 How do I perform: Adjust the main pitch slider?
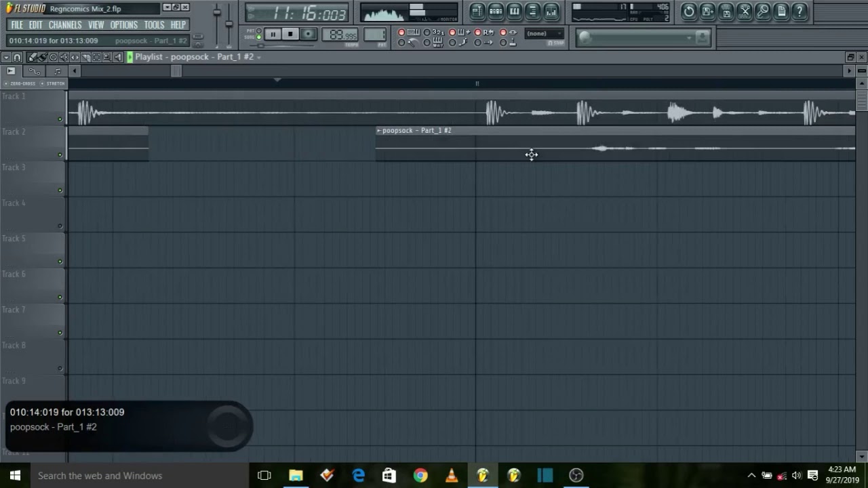tap(229, 24)
